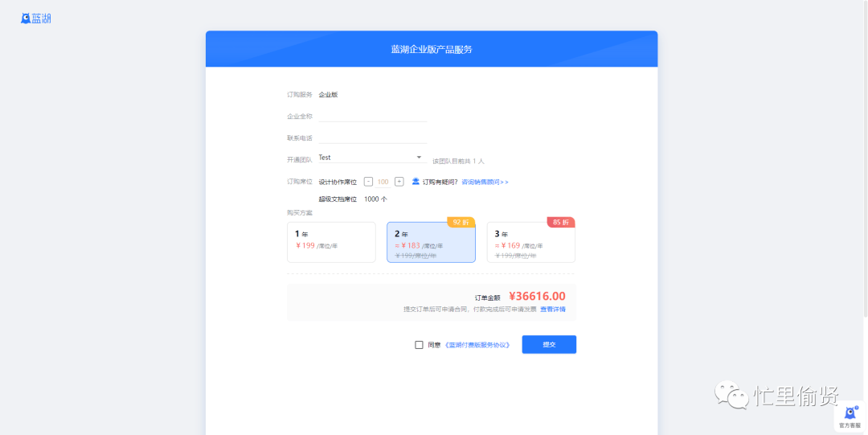This screenshot has width=868, height=435.
Task: Click the 企业全称 input field
Action: (x=372, y=116)
